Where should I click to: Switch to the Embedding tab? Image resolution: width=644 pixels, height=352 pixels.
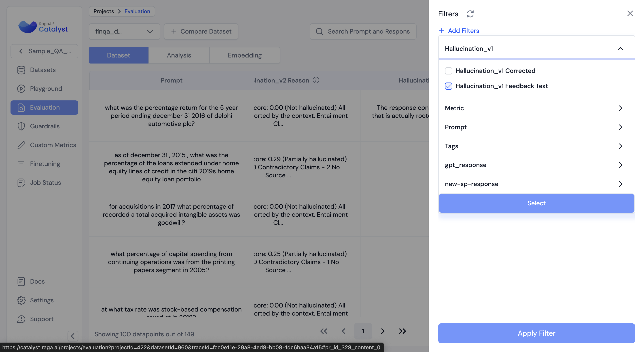pos(244,55)
